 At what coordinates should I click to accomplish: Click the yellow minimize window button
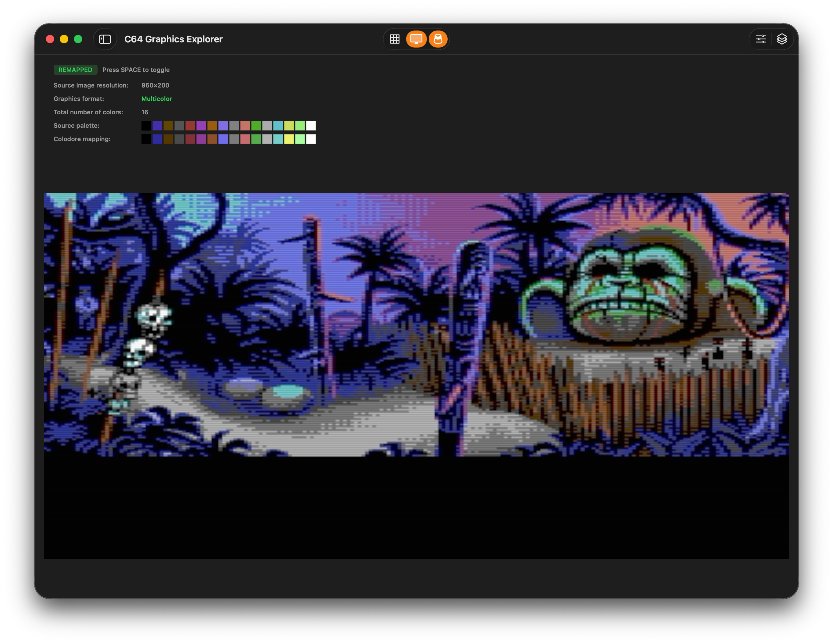(64, 39)
